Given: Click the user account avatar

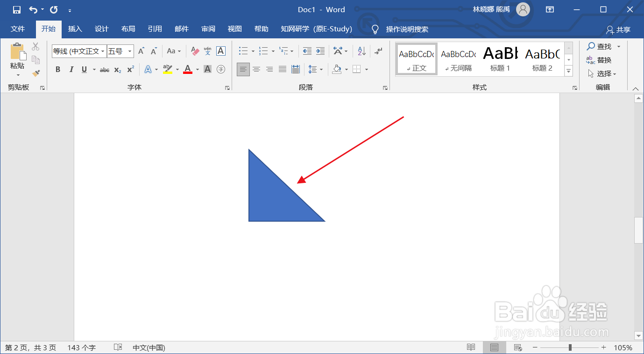Looking at the screenshot, I should point(523,9).
